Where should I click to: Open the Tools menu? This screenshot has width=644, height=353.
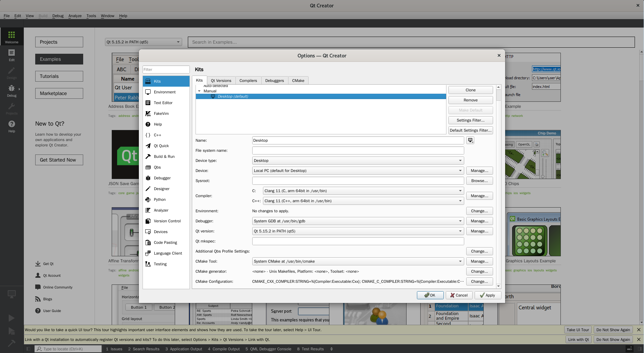[x=91, y=16]
